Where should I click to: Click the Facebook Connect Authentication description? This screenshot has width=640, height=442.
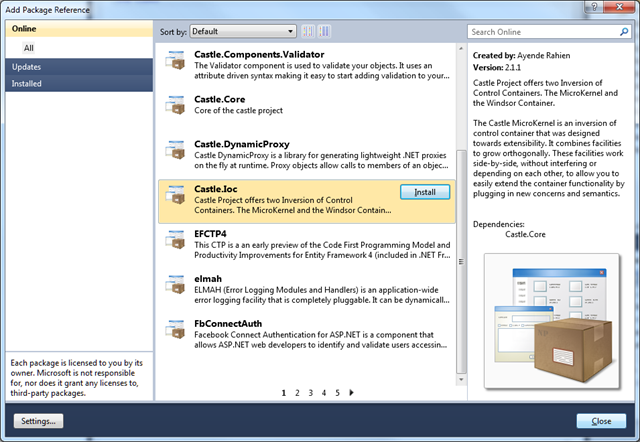tap(320, 340)
